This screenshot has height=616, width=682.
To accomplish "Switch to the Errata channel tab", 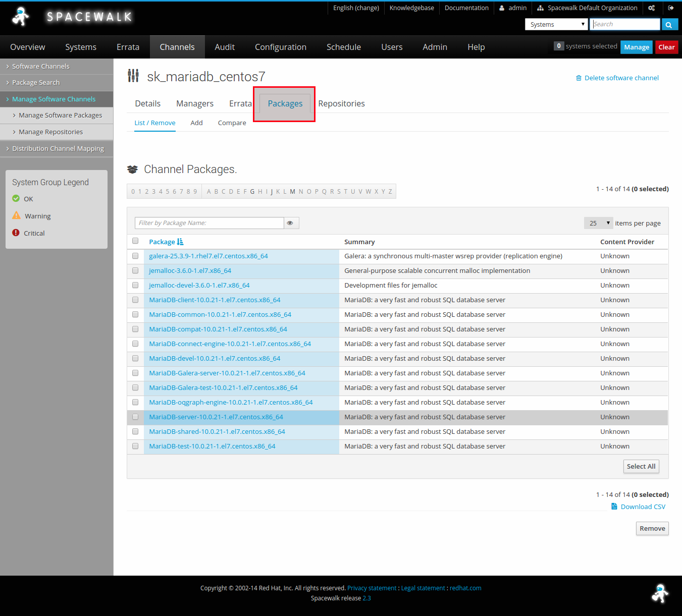I will (x=240, y=103).
